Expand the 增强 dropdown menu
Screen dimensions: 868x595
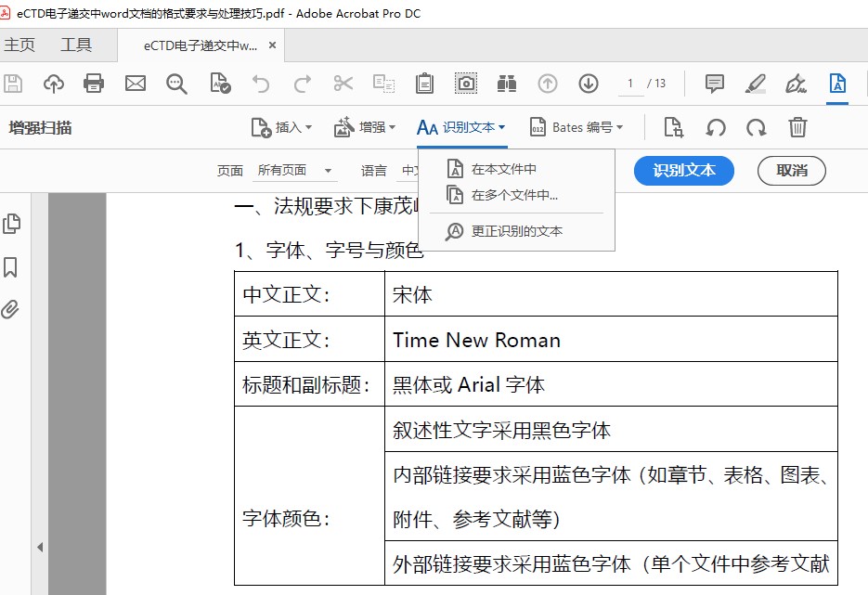pyautogui.click(x=365, y=127)
